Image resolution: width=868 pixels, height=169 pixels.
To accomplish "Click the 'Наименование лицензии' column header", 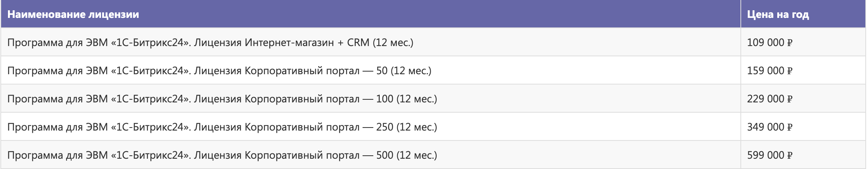I will (371, 14).
